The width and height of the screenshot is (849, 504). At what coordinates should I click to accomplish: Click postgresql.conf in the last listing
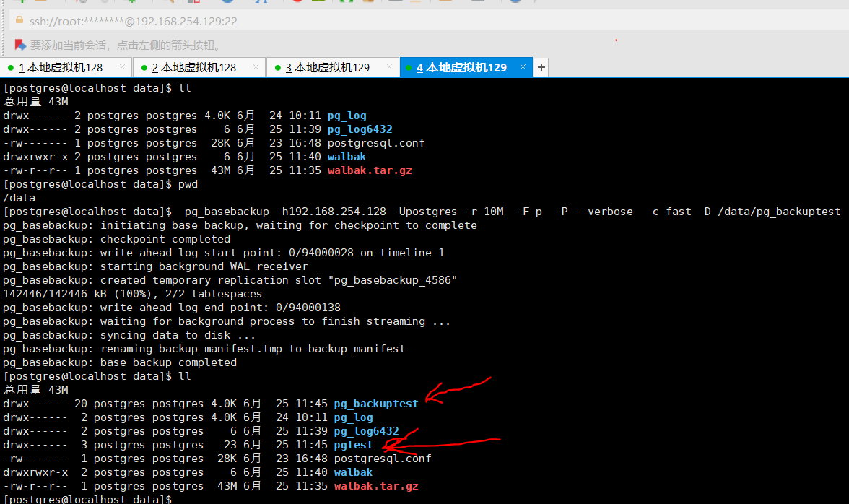pyautogui.click(x=383, y=459)
